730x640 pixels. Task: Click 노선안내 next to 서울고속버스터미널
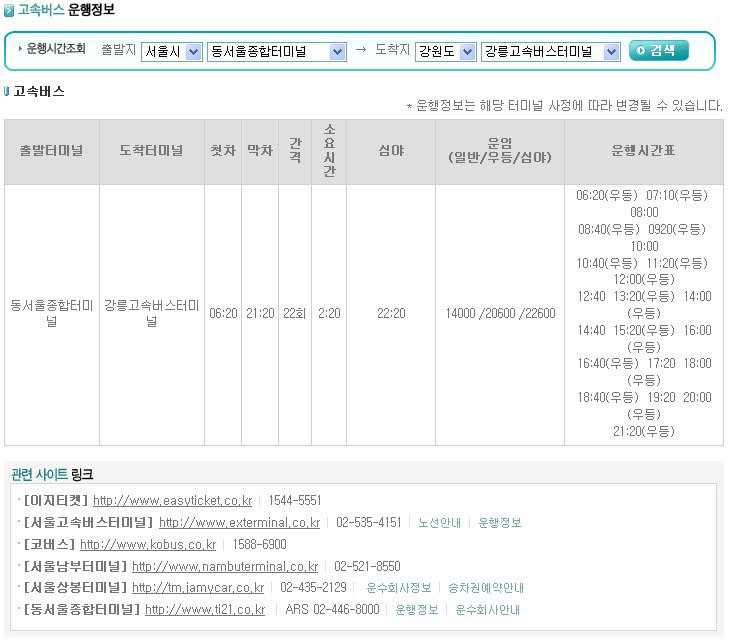click(x=439, y=523)
